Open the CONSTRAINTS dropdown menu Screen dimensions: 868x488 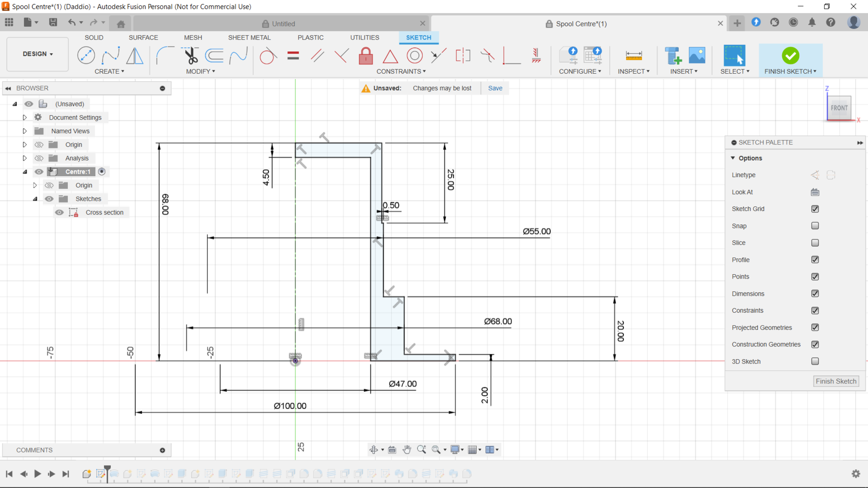(401, 71)
